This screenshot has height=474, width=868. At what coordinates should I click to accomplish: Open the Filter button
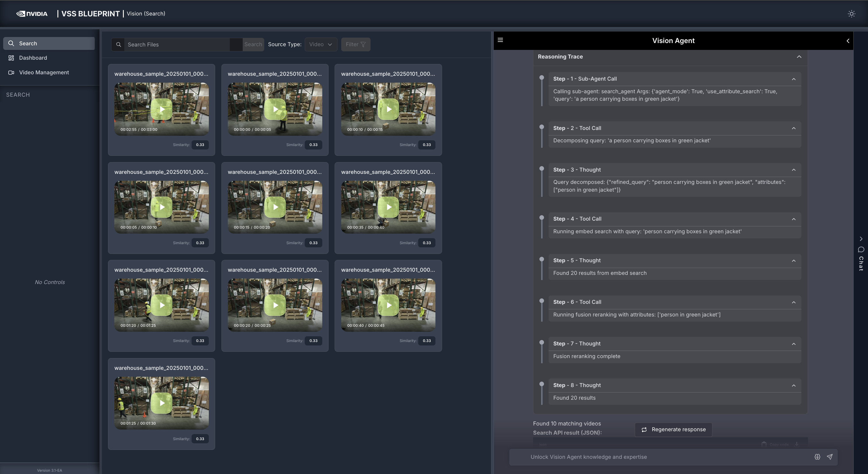point(356,44)
